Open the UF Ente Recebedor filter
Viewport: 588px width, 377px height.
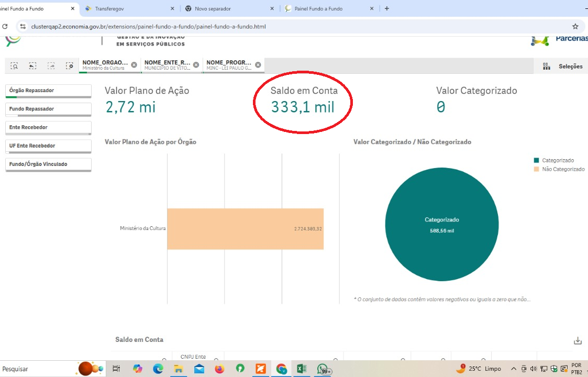click(48, 146)
